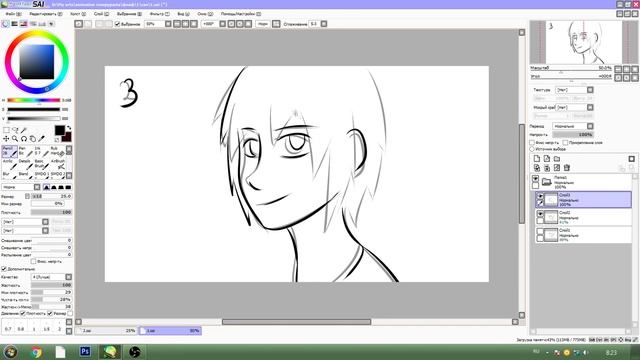640x360 pixels.
Task: Create a new layer folder
Action: [557, 159]
